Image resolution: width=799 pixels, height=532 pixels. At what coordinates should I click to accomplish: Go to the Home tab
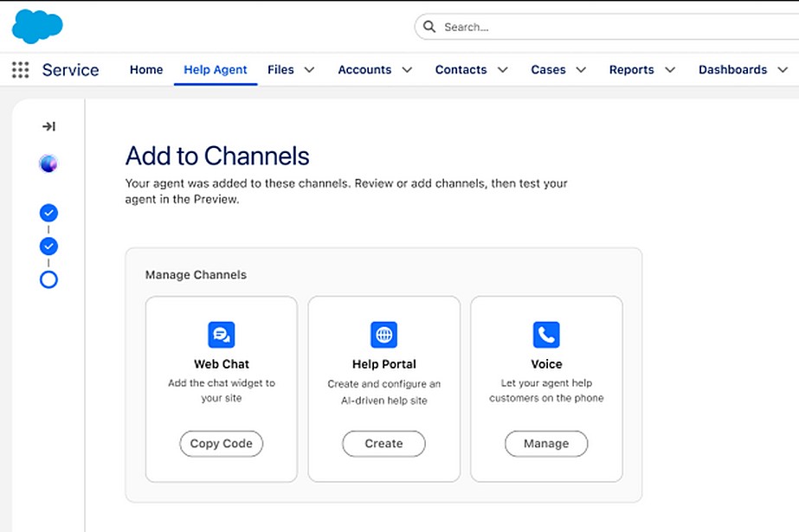[146, 70]
